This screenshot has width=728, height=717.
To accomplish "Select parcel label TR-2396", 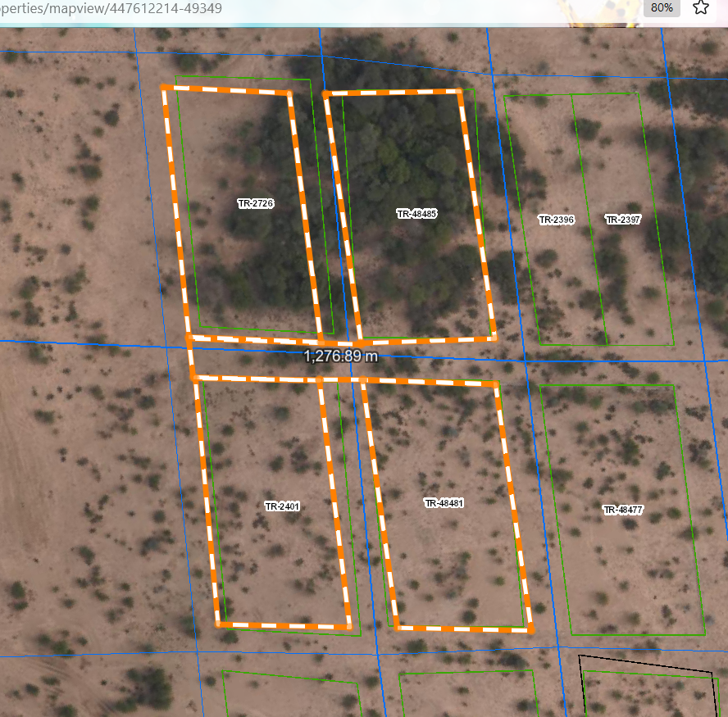I will pyautogui.click(x=556, y=220).
